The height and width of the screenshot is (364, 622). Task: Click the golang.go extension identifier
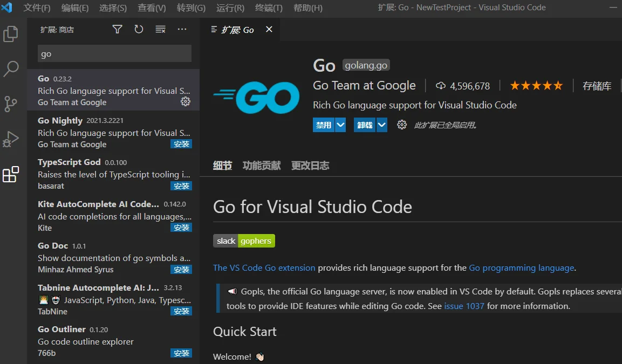tap(366, 65)
